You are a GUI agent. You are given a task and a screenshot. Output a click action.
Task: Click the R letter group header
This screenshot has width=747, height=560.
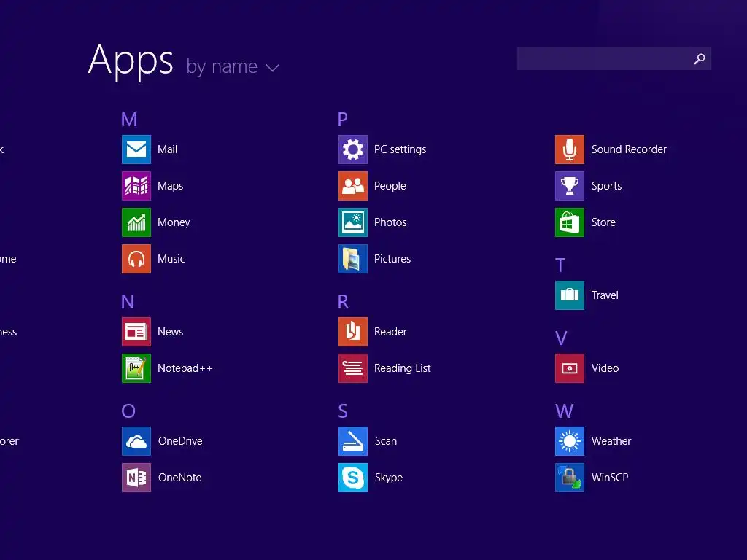pos(343,301)
